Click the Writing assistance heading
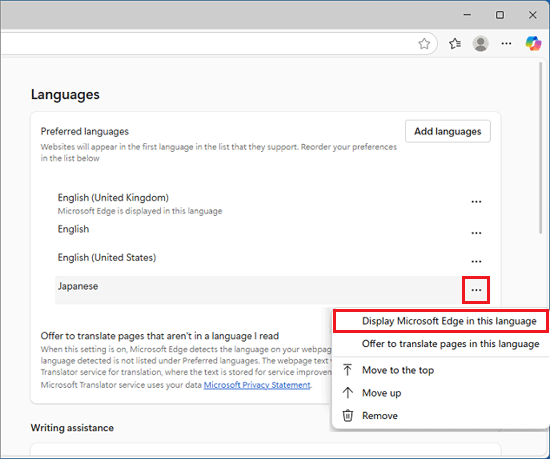The width and height of the screenshot is (550, 459). (72, 428)
